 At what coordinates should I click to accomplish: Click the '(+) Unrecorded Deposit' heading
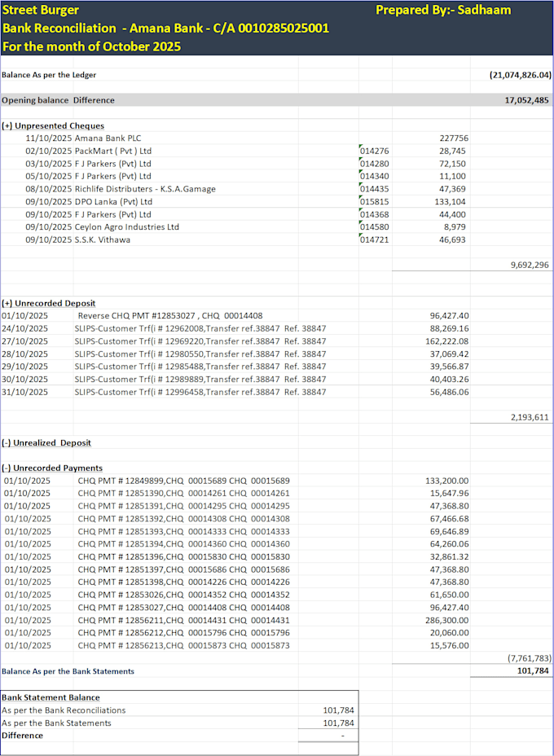49,303
